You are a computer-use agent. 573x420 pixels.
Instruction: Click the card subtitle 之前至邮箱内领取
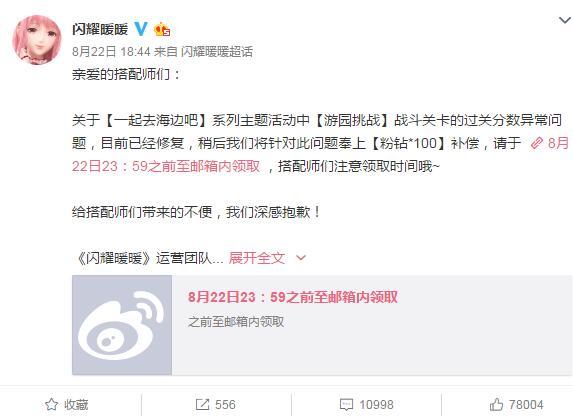(236, 322)
